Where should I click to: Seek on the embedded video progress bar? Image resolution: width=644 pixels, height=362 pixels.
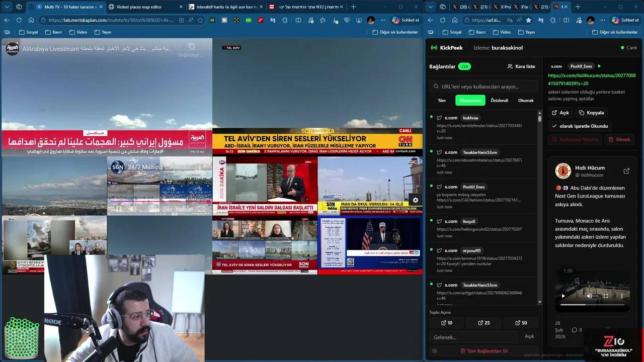(592, 305)
